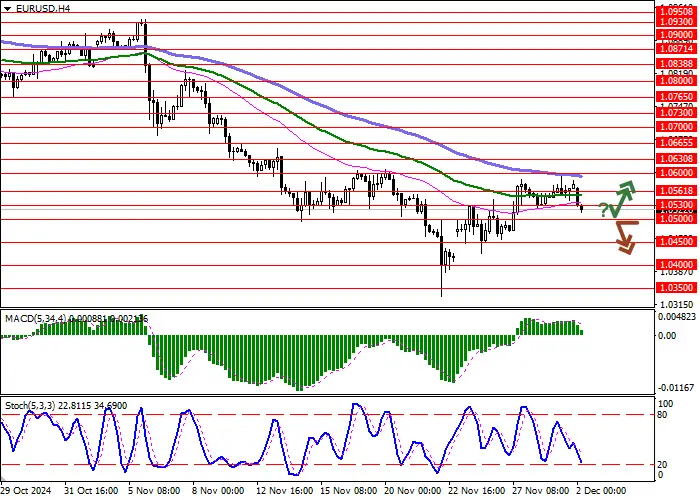
Task: Select the 8 Nov 00:00 time label
Action: (218, 491)
